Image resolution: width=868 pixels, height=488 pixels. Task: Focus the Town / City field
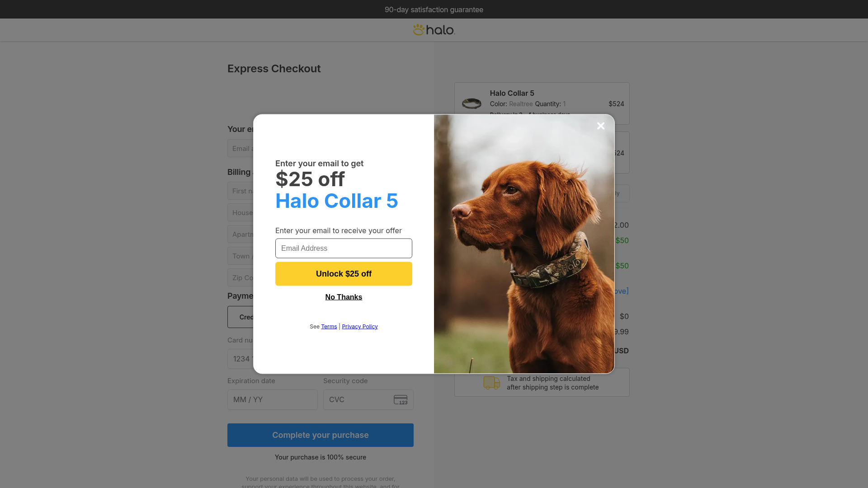pyautogui.click(x=241, y=256)
